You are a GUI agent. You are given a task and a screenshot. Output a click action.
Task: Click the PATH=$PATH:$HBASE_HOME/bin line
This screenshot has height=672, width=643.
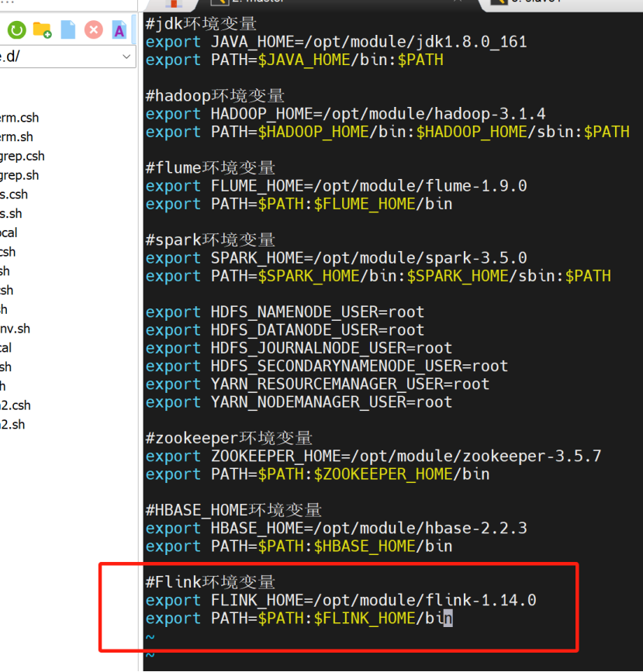pos(299,546)
